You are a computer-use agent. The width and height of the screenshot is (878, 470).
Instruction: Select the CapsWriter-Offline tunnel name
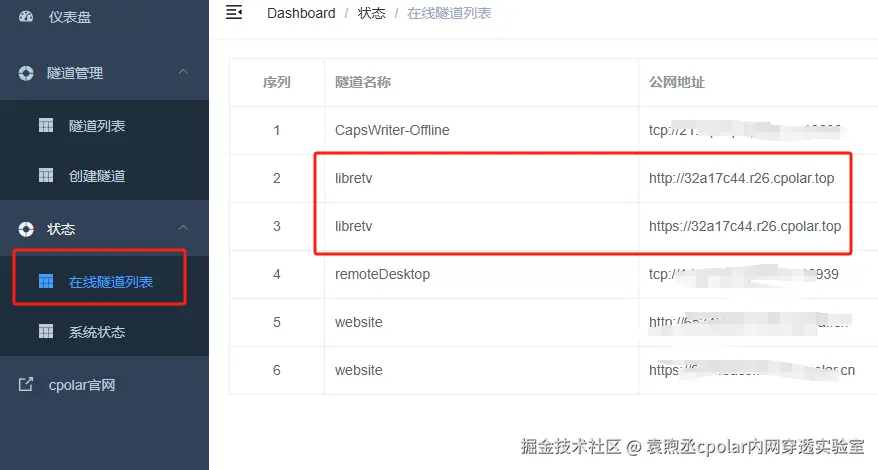(x=392, y=130)
